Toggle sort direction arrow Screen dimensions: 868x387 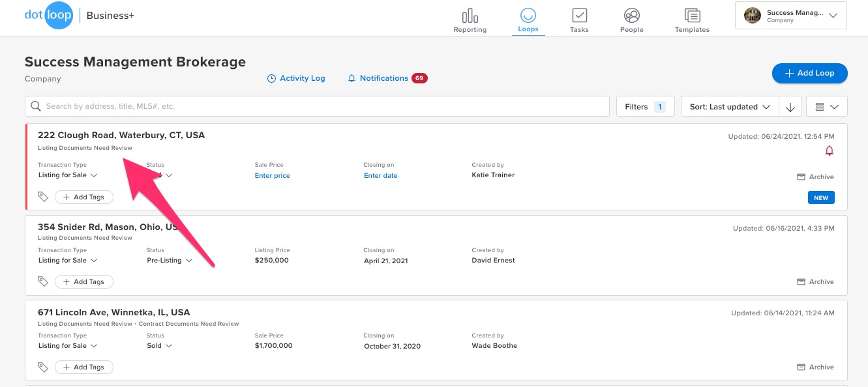(x=790, y=107)
